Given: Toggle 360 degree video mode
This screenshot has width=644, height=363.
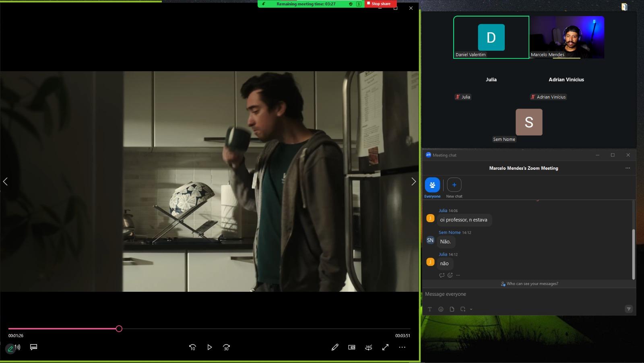Looking at the screenshot, I should [368, 347].
